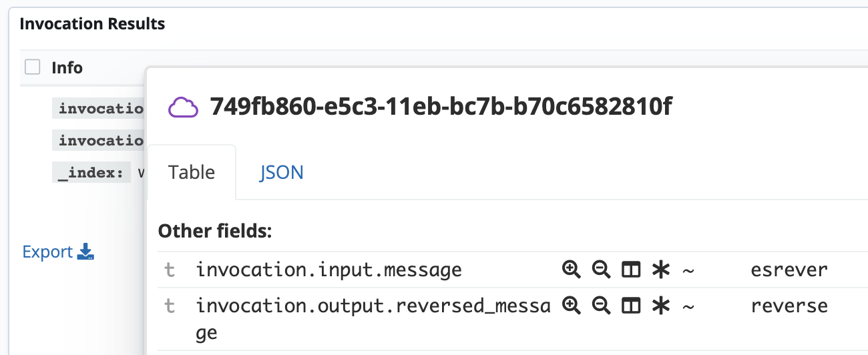Filter for invocation.input.message field present

660,270
